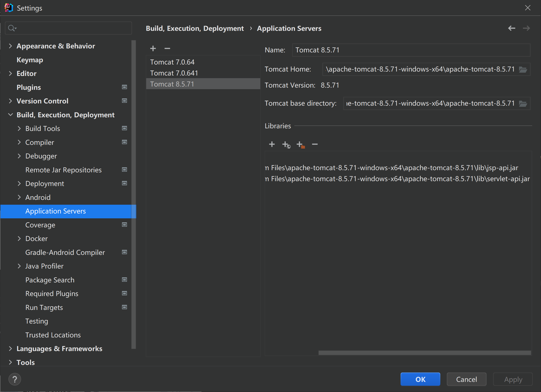541x392 pixels.
Task: Click the project-level icon next to Plugins
Action: [x=124, y=87]
